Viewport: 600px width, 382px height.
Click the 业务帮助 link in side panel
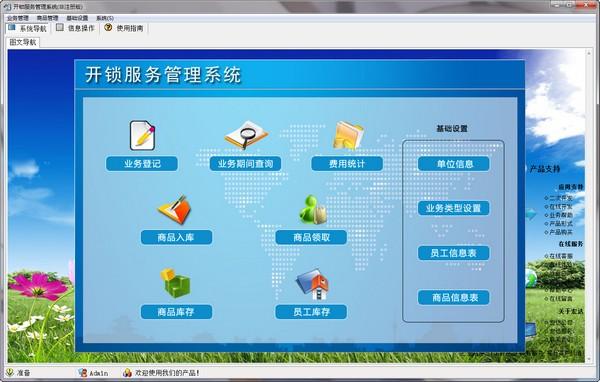pyautogui.click(x=561, y=215)
